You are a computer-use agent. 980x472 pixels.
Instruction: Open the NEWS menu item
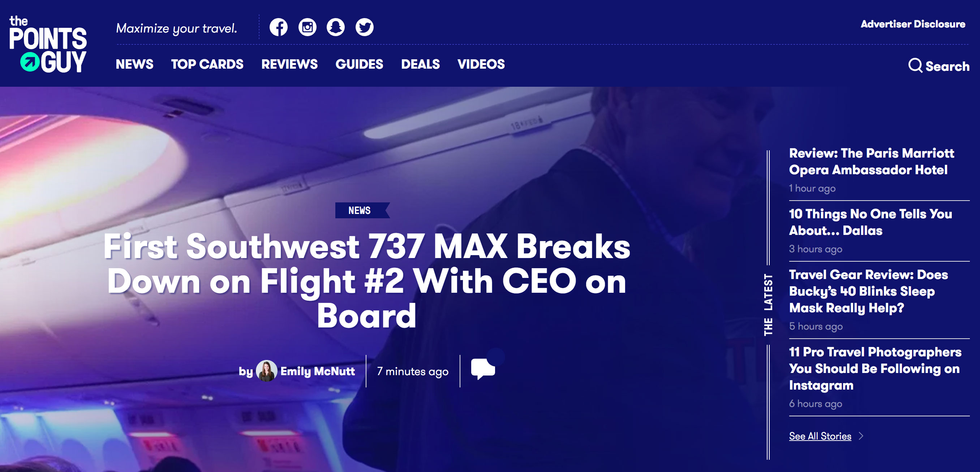click(x=135, y=64)
